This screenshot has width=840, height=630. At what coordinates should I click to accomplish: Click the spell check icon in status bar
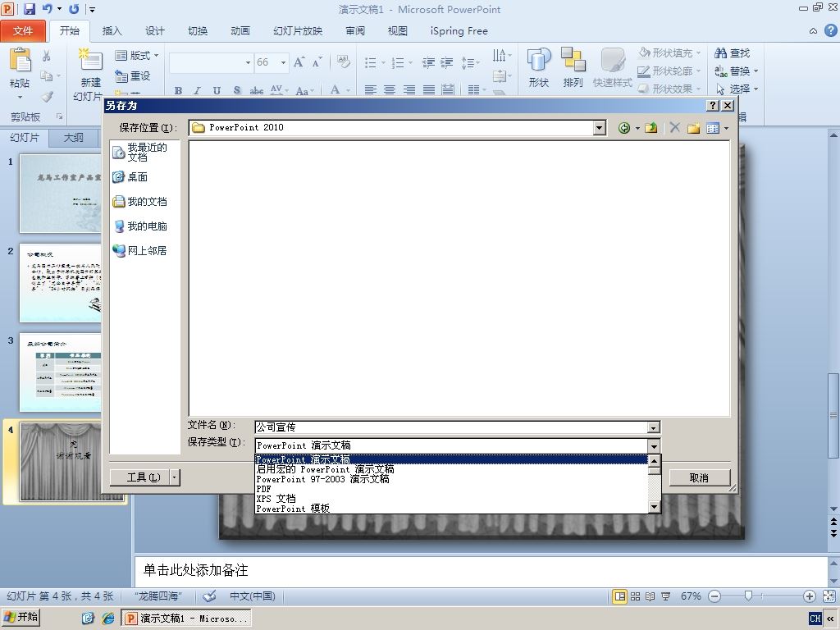210,596
